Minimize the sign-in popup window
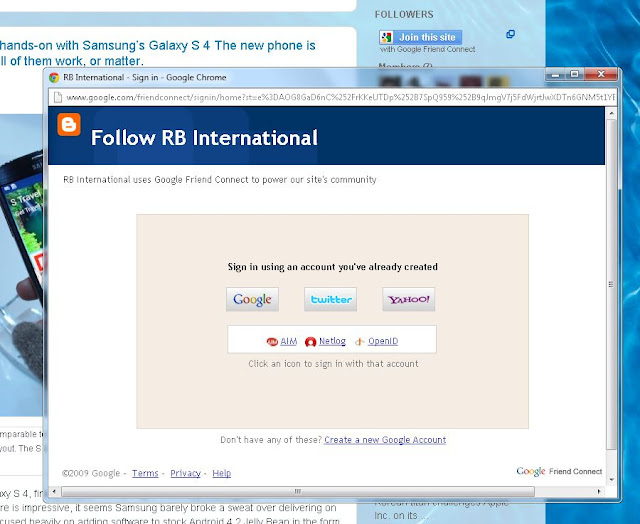The width and height of the screenshot is (640, 524). [555, 75]
